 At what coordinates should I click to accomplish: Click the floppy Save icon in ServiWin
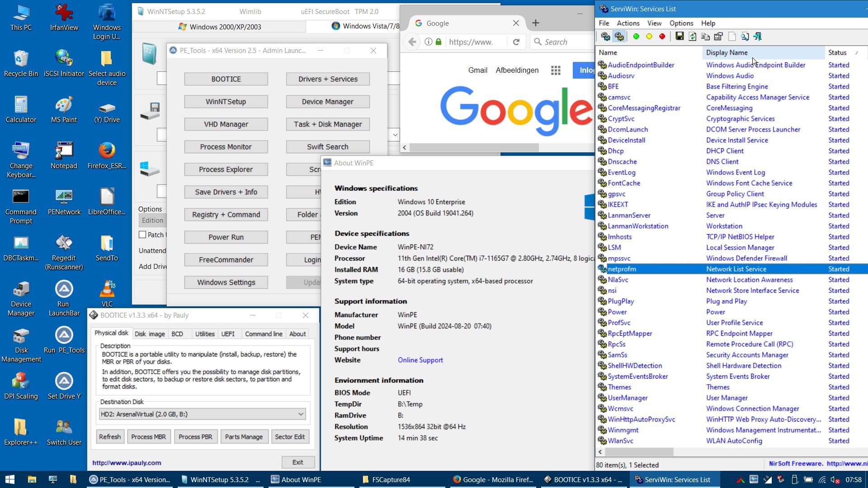(679, 37)
